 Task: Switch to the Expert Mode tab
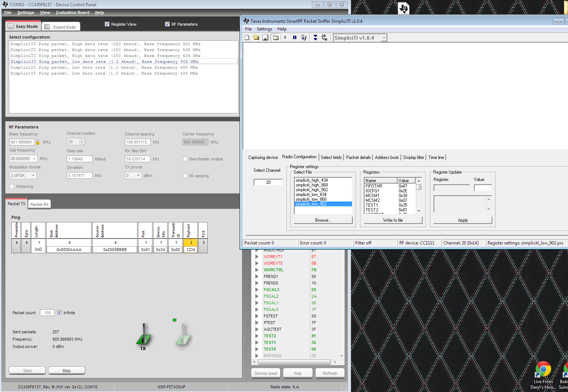point(61,27)
